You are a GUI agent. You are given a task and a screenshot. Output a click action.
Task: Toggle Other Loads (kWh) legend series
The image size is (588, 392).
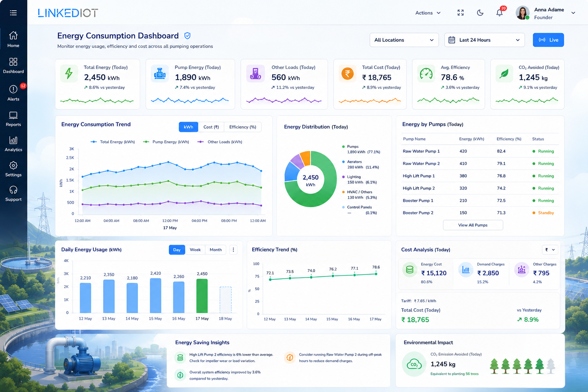[x=220, y=142]
